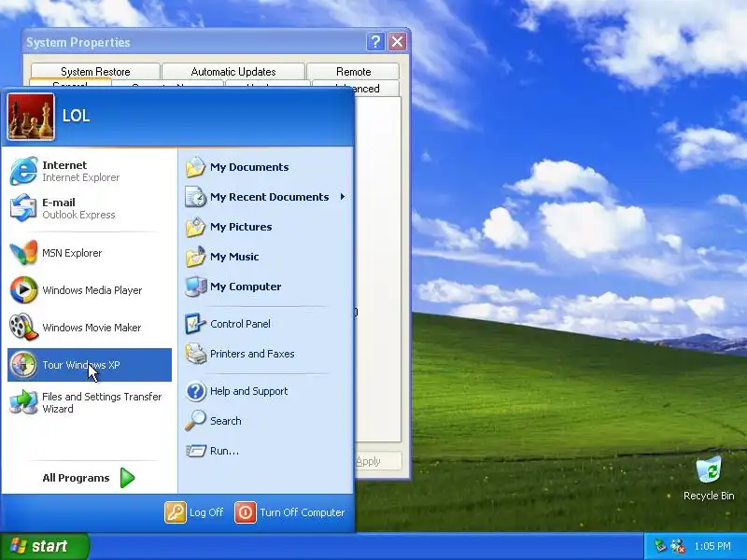The height and width of the screenshot is (560, 747).
Task: Open the Run... dialog
Action: pos(267,451)
